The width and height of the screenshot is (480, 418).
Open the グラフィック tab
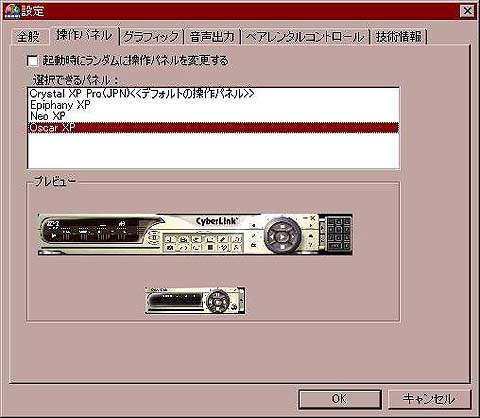pyautogui.click(x=152, y=36)
